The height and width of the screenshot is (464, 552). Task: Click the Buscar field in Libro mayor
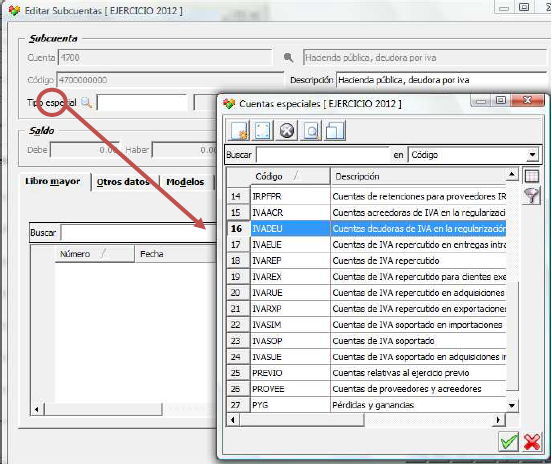139,233
